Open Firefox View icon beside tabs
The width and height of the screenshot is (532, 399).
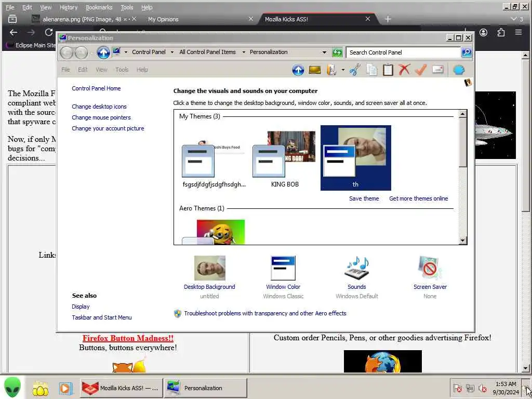[12, 19]
